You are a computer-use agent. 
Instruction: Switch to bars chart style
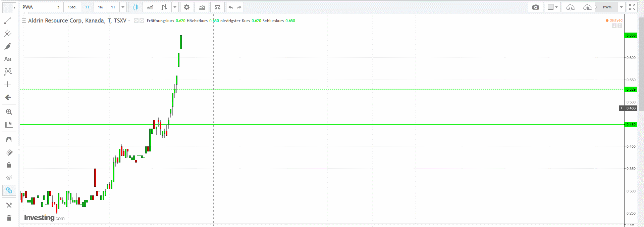click(x=164, y=7)
